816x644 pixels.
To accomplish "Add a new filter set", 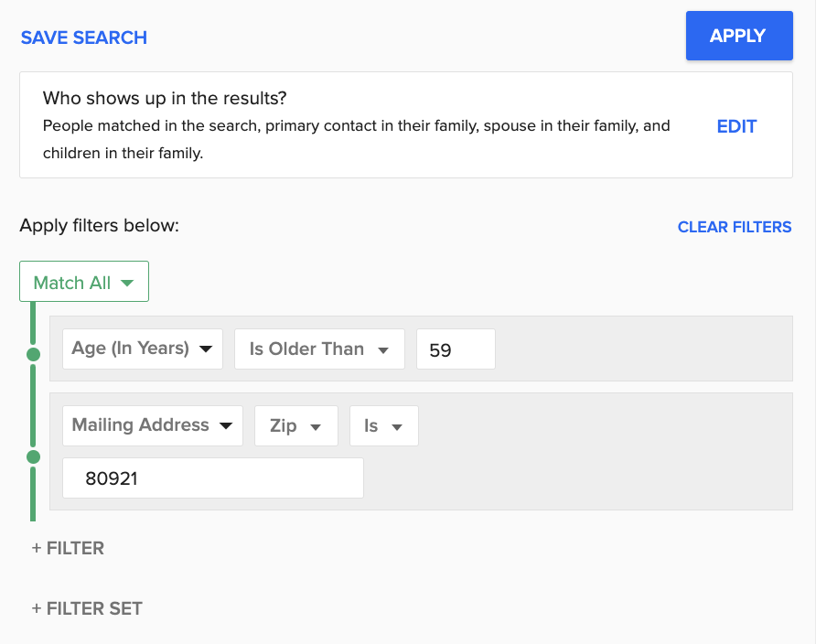I will pos(87,607).
